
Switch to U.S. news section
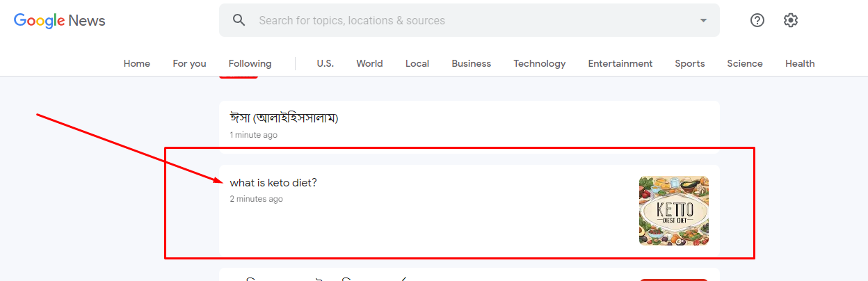(x=325, y=63)
